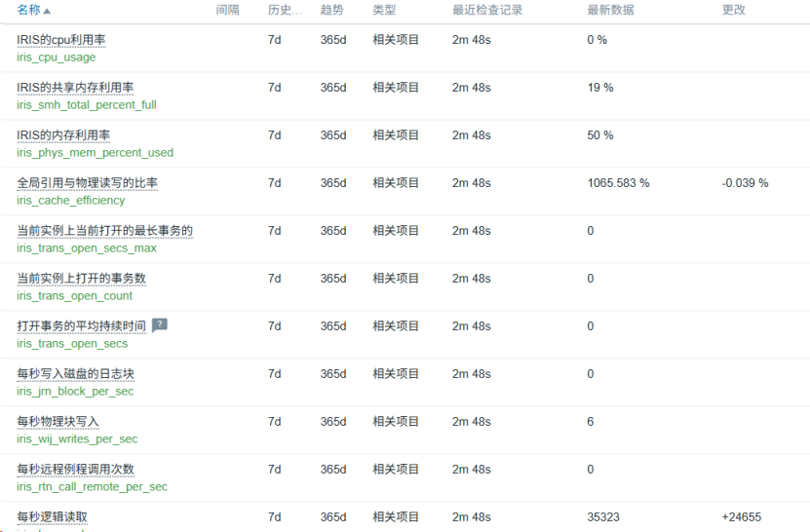810x532 pixels.
Task: Click 相关项目 type in 每秒逻辑读取 row
Action: 396,517
